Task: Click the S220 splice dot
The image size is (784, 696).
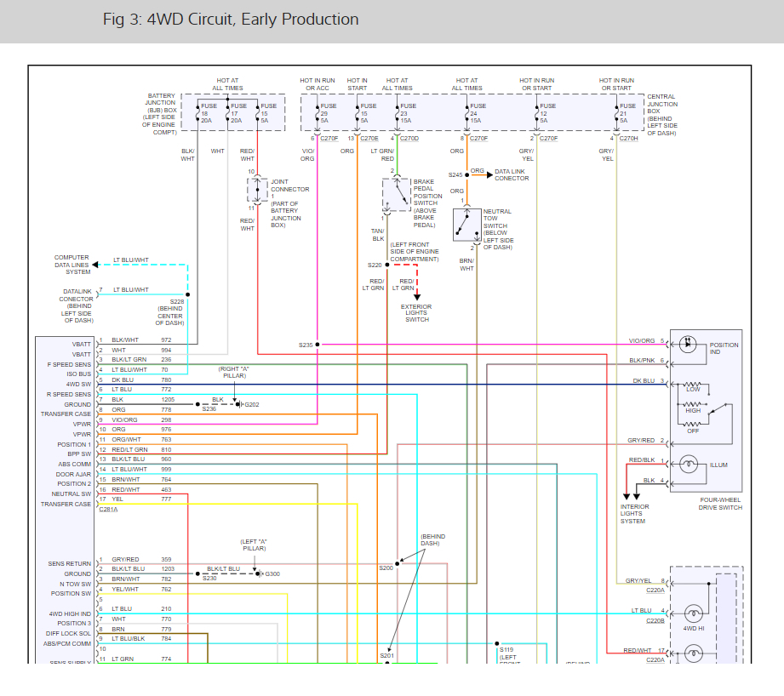Action: pyautogui.click(x=387, y=265)
